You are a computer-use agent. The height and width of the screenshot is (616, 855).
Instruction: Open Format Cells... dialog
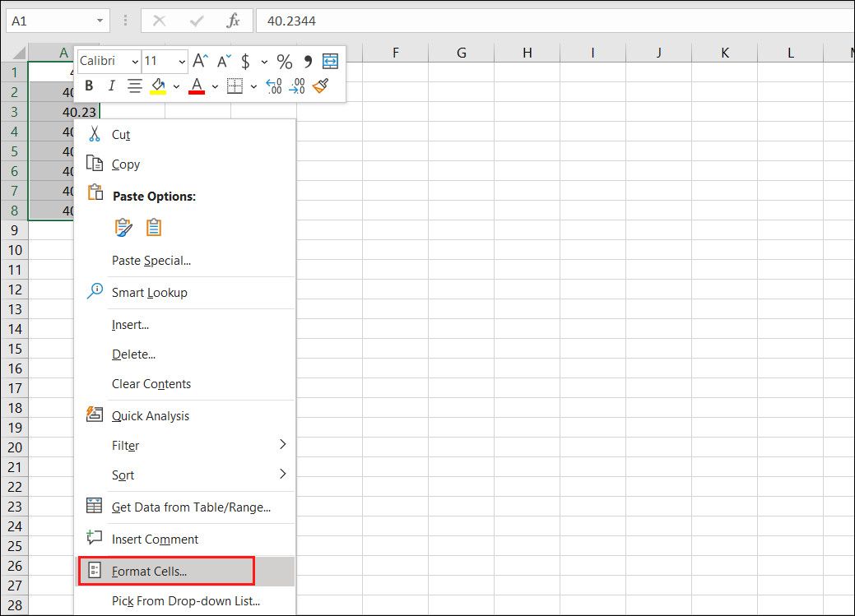185,572
